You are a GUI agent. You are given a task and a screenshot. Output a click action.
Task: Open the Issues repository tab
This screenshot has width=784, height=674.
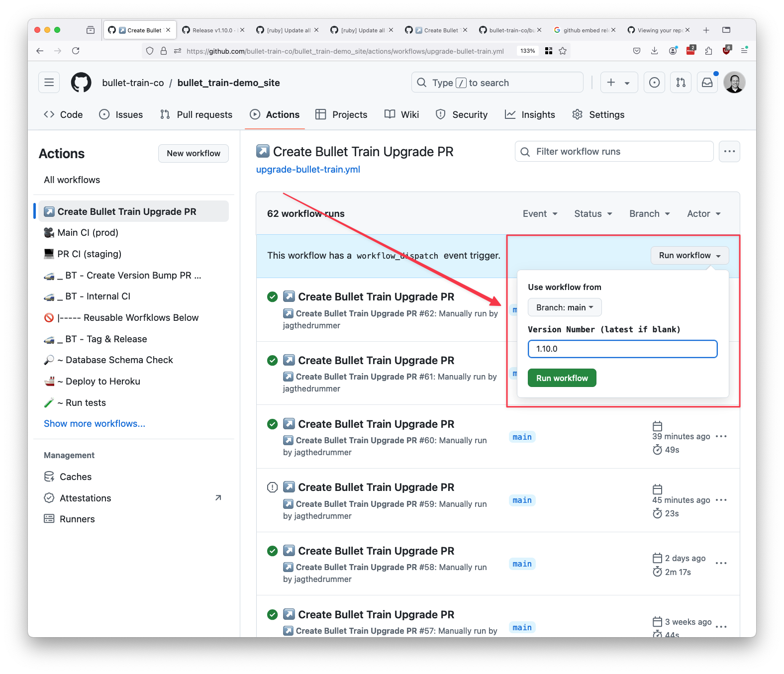121,114
